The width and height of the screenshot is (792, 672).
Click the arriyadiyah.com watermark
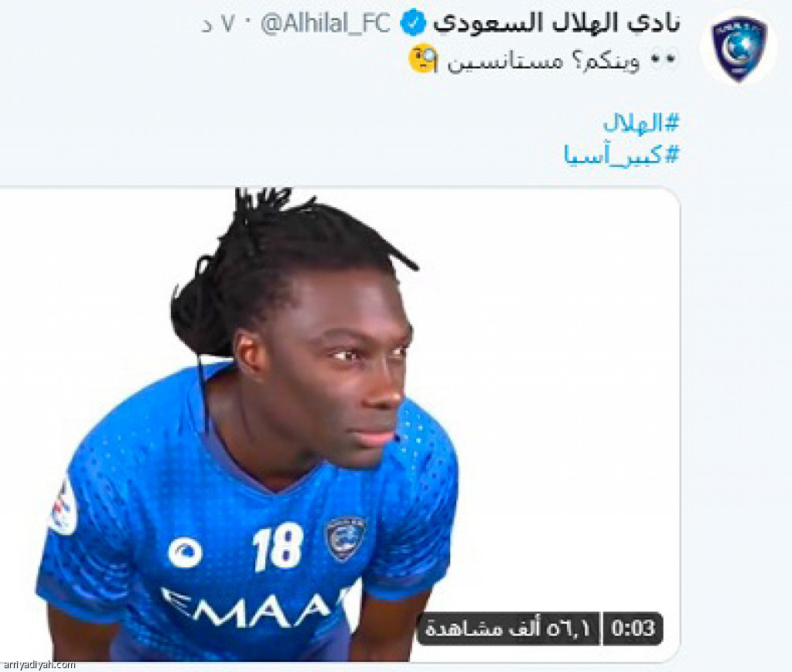click(x=39, y=666)
